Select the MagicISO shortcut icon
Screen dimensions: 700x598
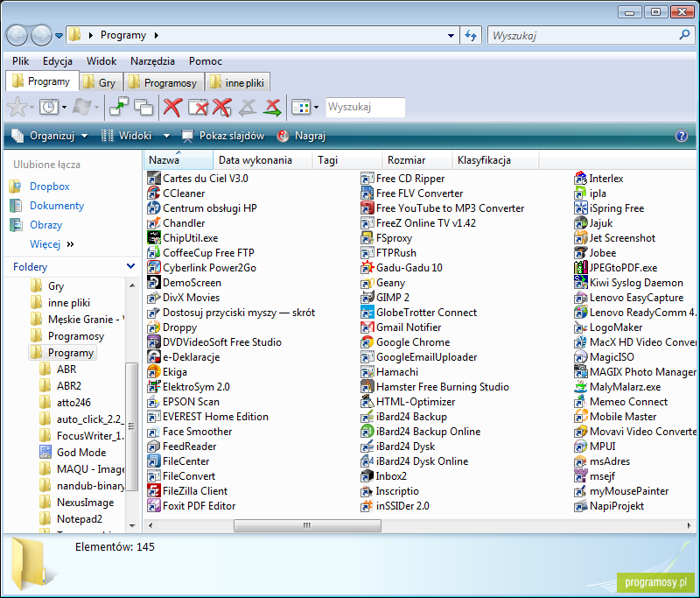(x=580, y=357)
